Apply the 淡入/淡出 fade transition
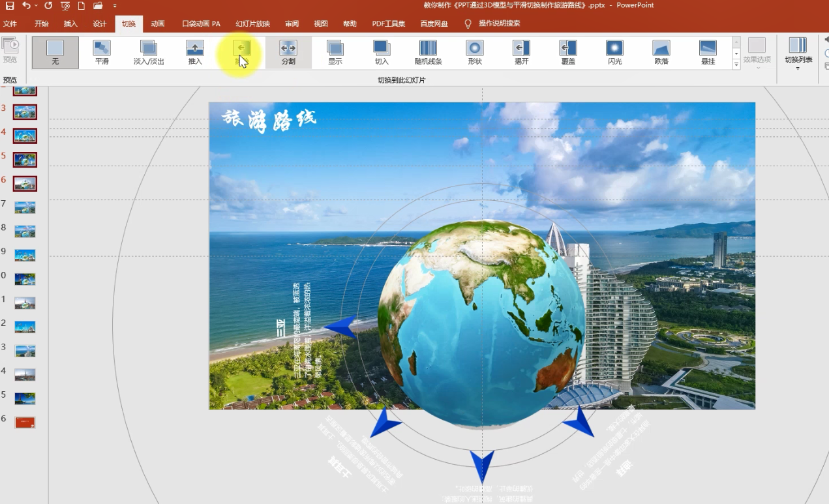Image resolution: width=829 pixels, height=504 pixels. tap(149, 53)
